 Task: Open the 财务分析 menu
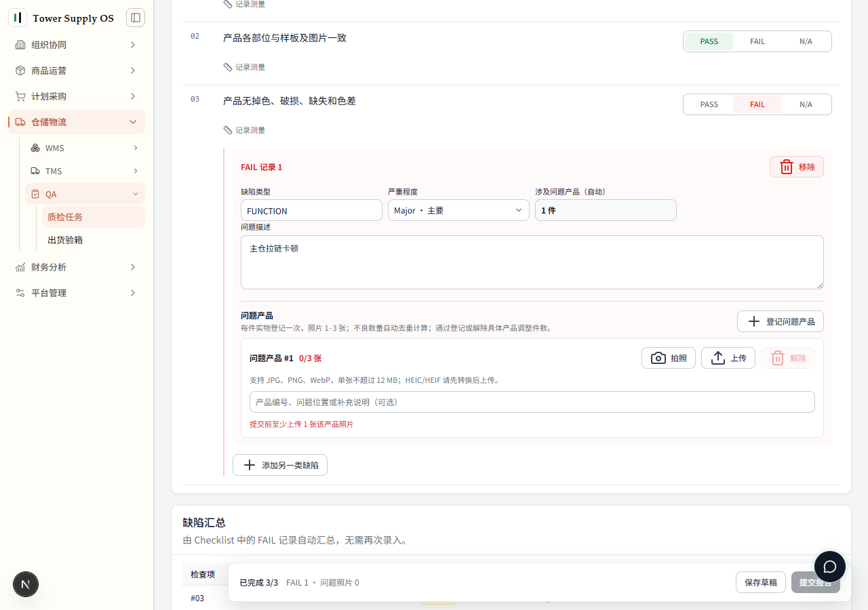(77, 267)
